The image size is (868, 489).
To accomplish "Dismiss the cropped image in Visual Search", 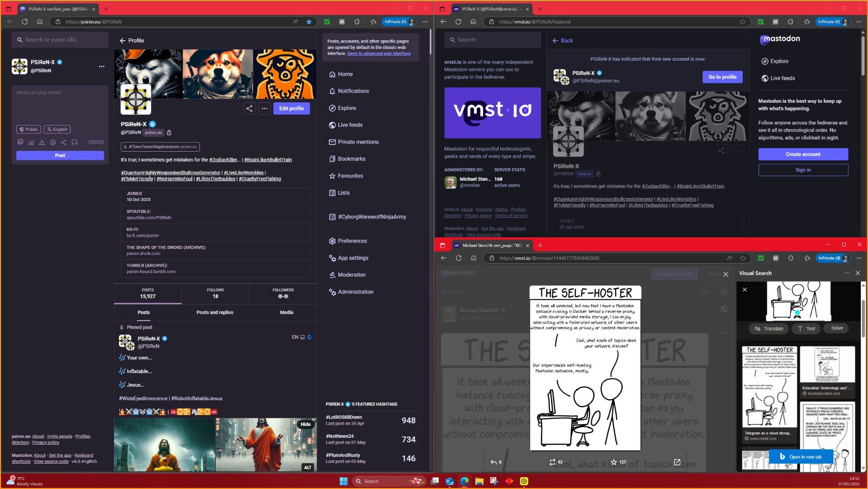I will [745, 290].
